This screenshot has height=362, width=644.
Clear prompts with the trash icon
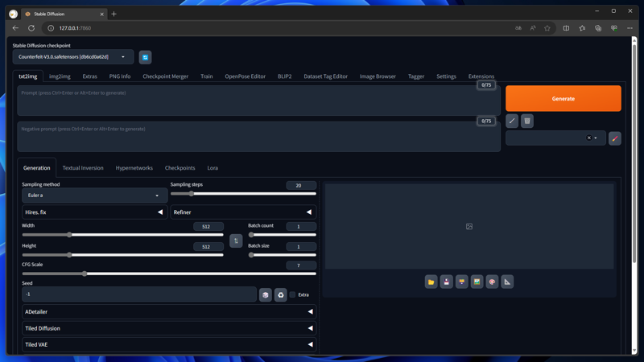pos(527,121)
